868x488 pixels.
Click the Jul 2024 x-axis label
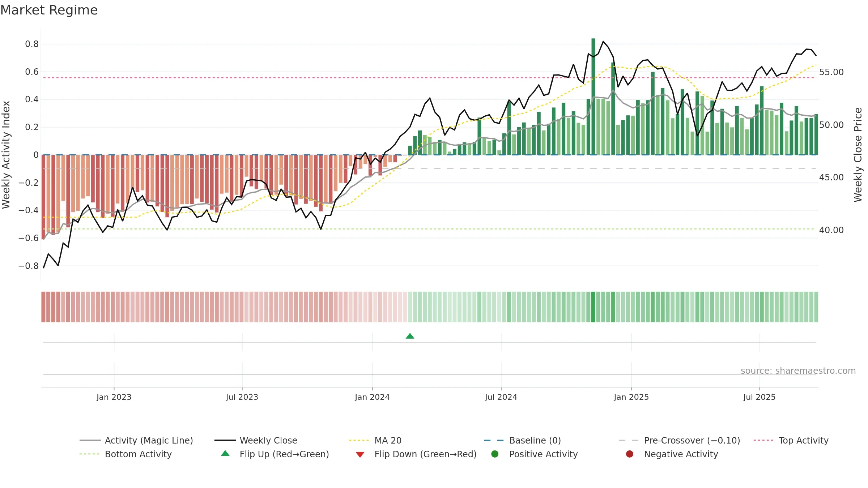tap(501, 397)
